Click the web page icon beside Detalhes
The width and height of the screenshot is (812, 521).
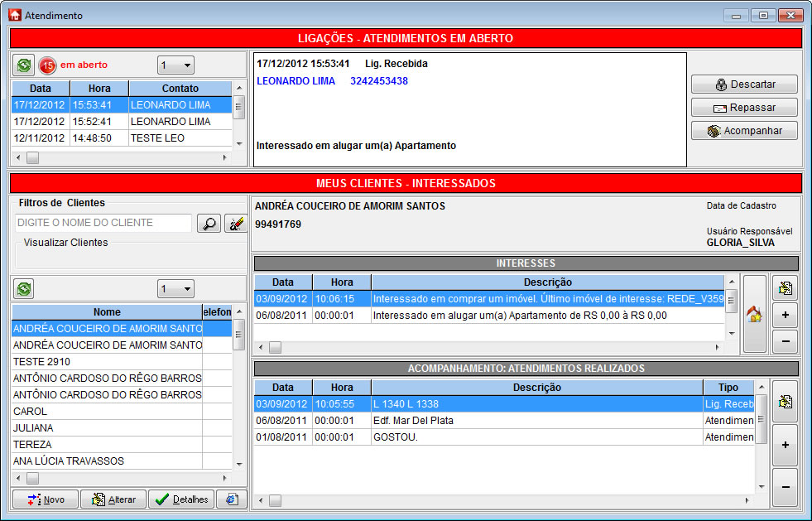232,499
